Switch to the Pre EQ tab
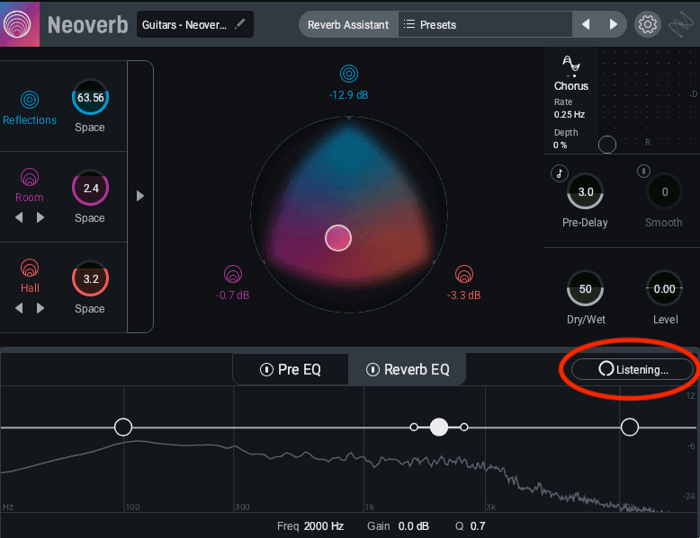The height and width of the screenshot is (538, 700). pos(290,370)
